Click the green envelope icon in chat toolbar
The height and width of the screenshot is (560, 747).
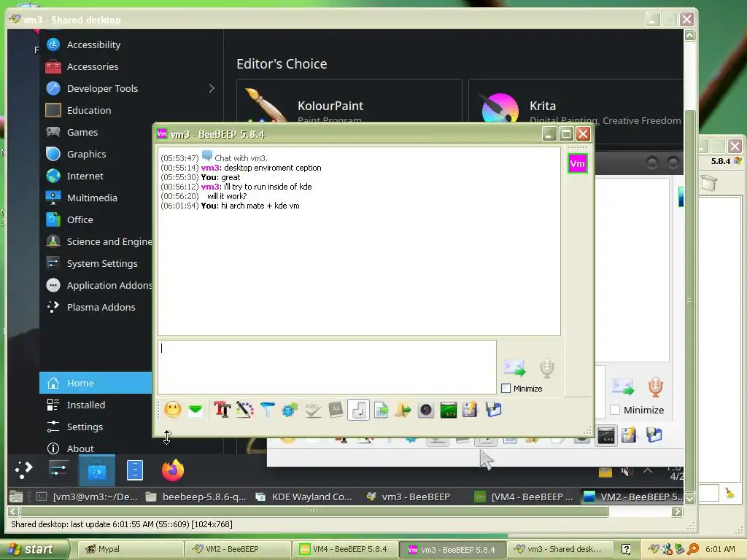[196, 410]
